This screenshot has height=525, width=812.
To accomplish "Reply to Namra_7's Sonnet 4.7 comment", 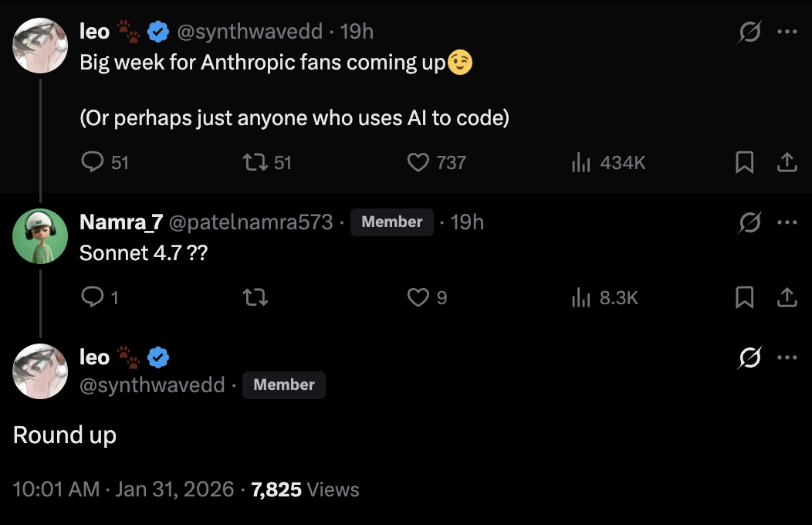I will coord(93,297).
